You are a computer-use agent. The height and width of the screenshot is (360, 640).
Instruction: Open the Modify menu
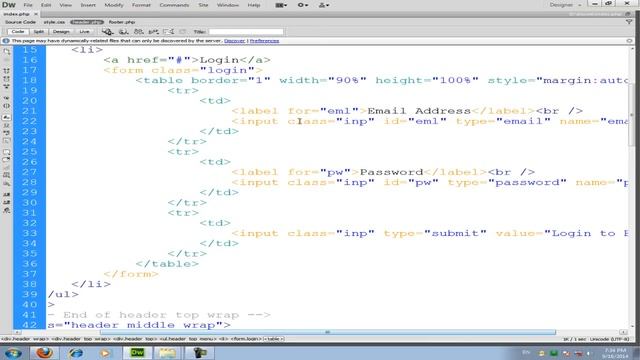point(113,5)
